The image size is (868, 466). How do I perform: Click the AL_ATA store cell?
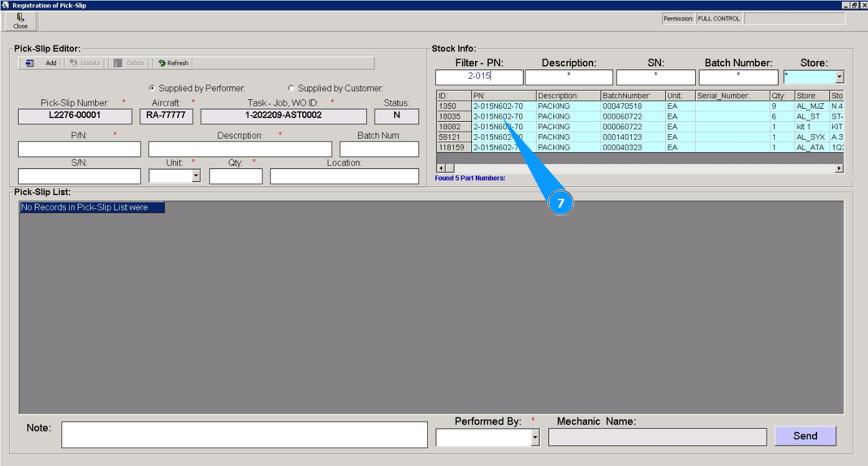point(812,147)
